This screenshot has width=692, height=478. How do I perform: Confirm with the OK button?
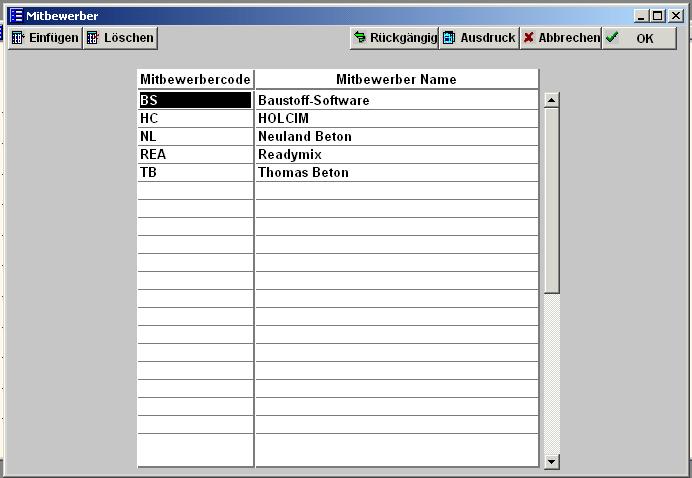coord(639,38)
